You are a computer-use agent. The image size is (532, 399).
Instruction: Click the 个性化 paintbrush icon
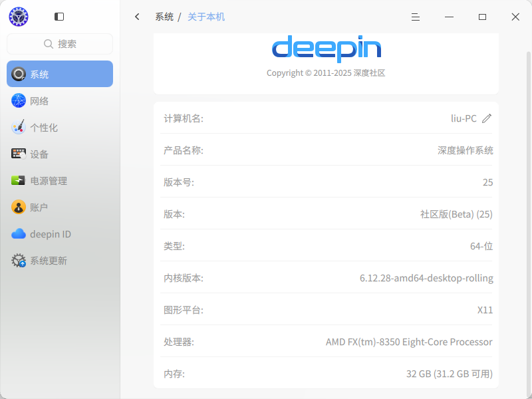coord(19,127)
